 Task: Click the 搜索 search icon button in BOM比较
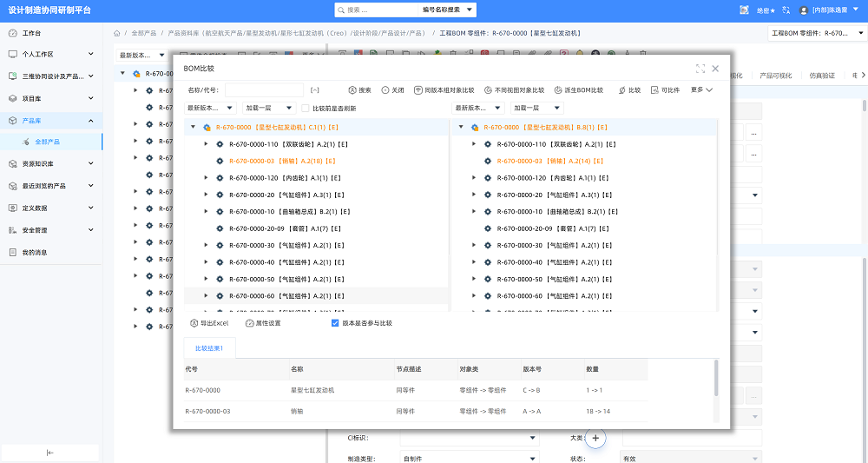360,90
